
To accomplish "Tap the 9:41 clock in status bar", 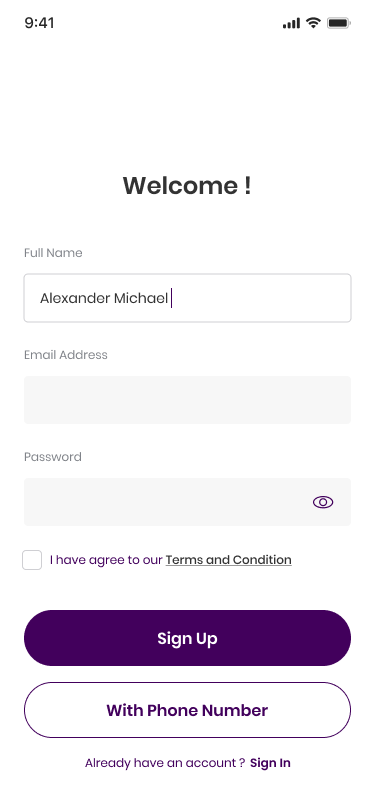I will click(x=39, y=23).
